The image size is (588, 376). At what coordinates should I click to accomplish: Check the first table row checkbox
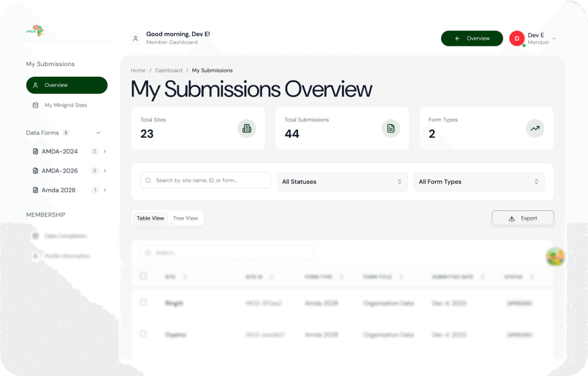pos(144,302)
